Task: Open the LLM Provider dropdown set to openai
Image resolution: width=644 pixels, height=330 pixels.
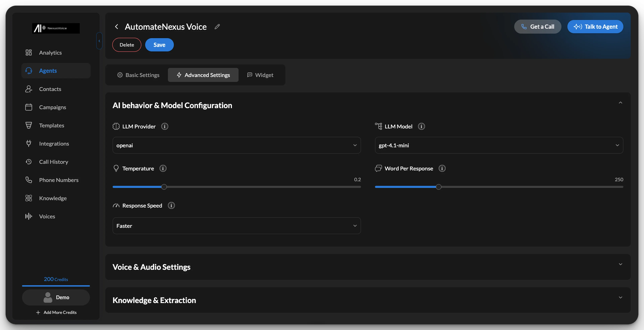Action: 236,145
